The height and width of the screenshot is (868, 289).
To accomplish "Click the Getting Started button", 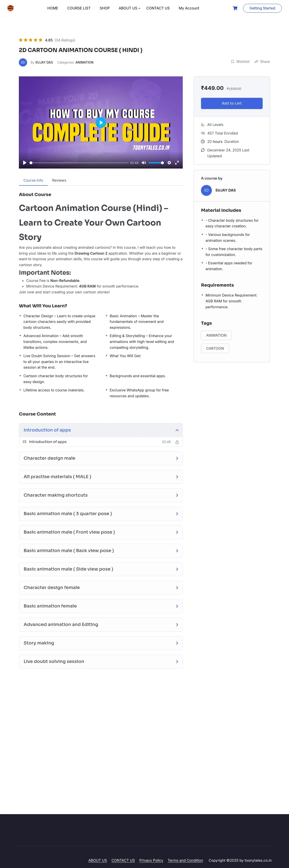I will (x=262, y=8).
